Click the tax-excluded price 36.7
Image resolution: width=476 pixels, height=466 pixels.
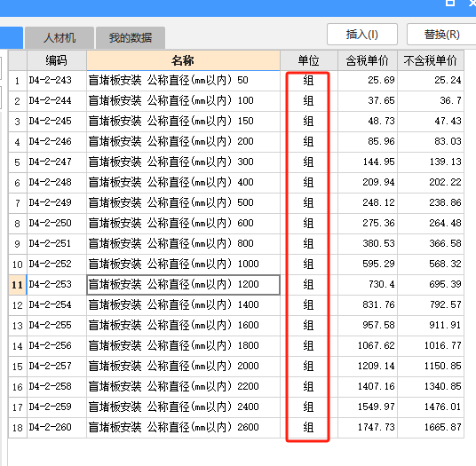[x=431, y=100]
